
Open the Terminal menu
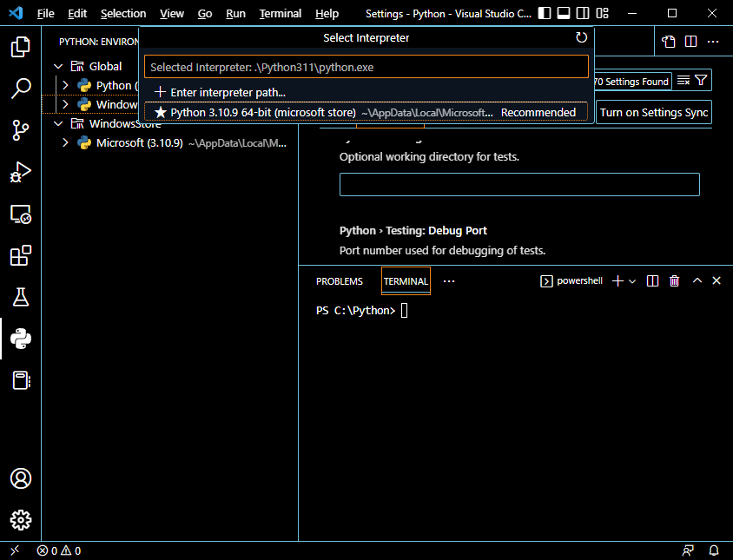pyautogui.click(x=280, y=14)
